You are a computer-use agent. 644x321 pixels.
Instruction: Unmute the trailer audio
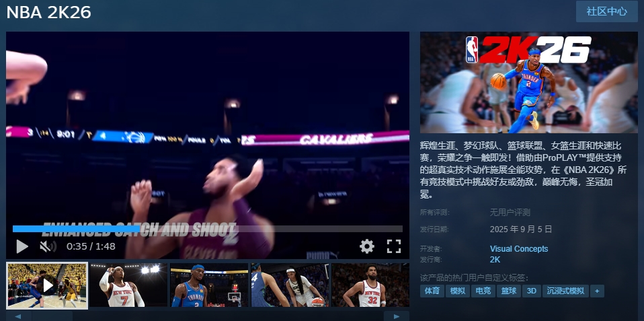(48, 246)
